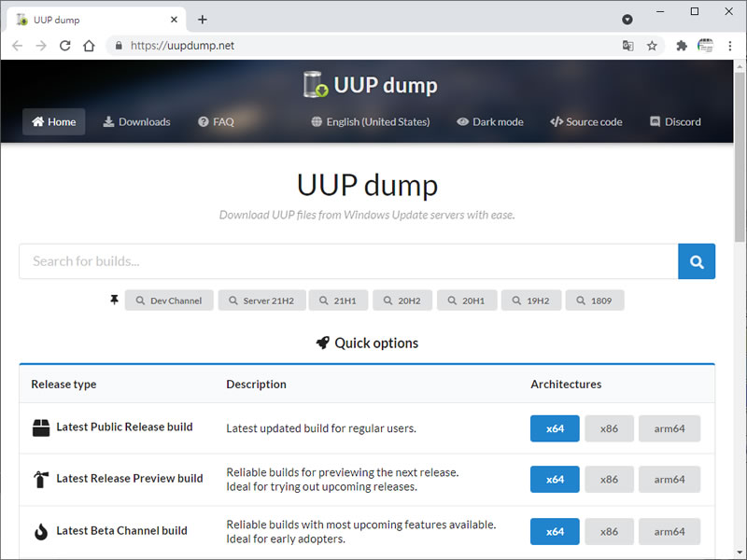Click the UUP dump logo in header
The height and width of the screenshot is (560, 747).
[370, 85]
